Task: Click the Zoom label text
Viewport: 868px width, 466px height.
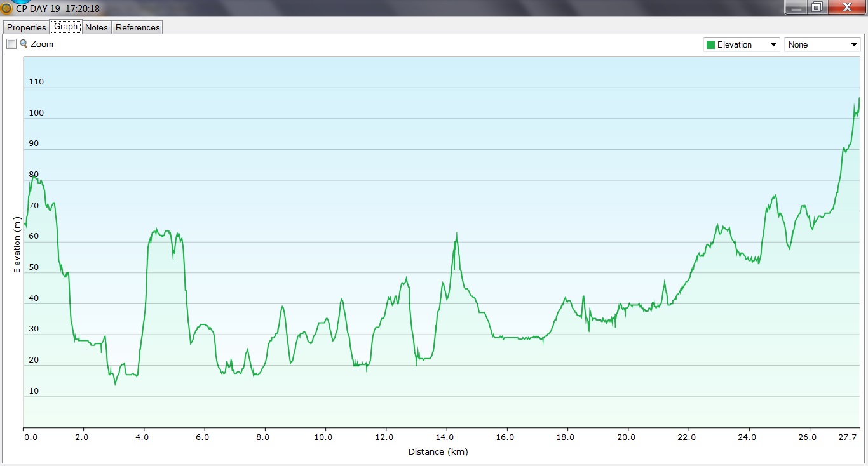Action: point(42,44)
